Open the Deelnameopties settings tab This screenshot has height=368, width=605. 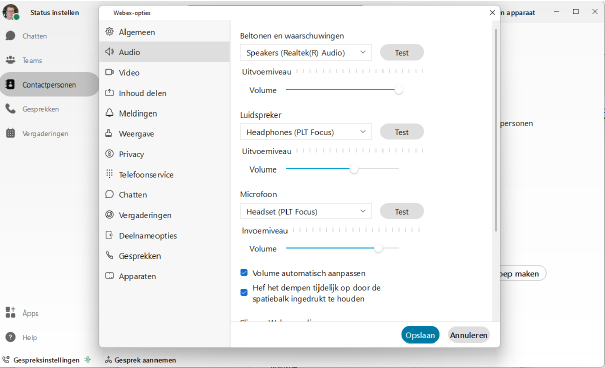point(165,235)
